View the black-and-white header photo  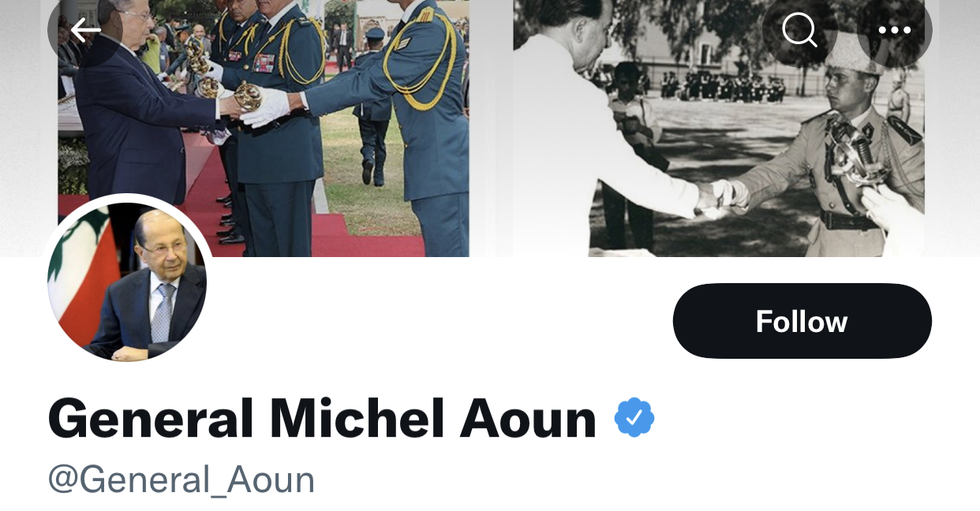718,129
